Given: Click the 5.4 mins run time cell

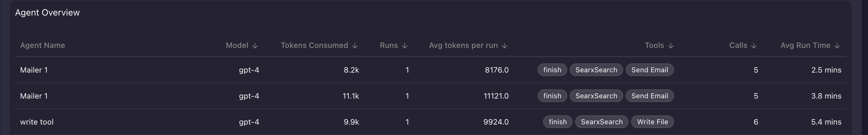Looking at the screenshot, I should click(826, 122).
